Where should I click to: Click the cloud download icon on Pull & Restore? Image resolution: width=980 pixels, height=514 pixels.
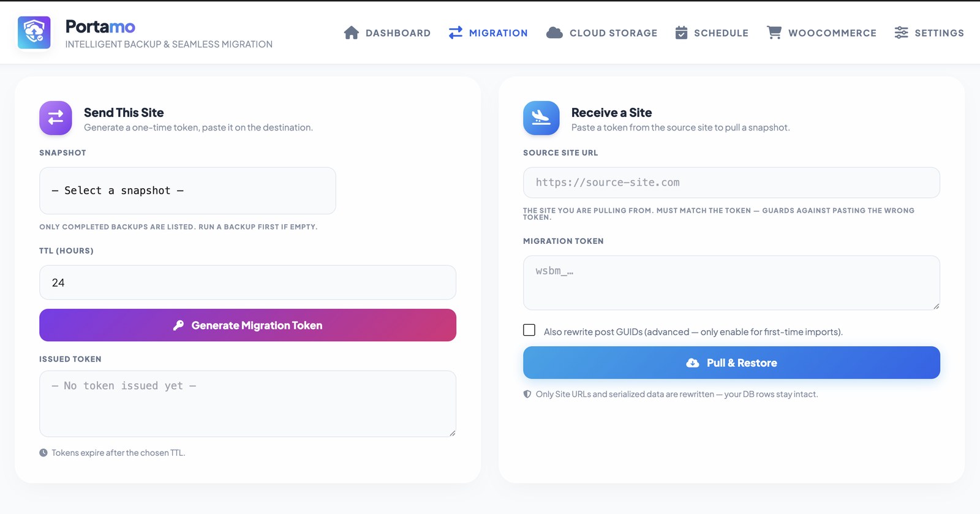click(693, 363)
